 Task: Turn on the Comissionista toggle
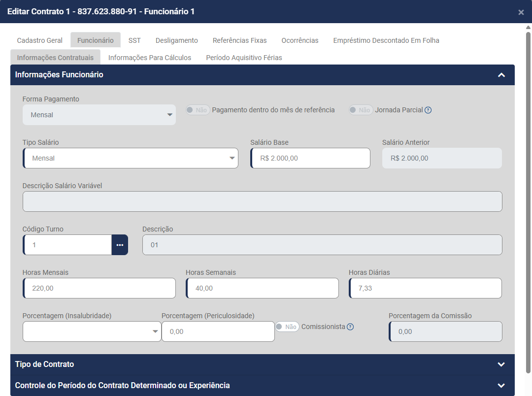click(287, 327)
